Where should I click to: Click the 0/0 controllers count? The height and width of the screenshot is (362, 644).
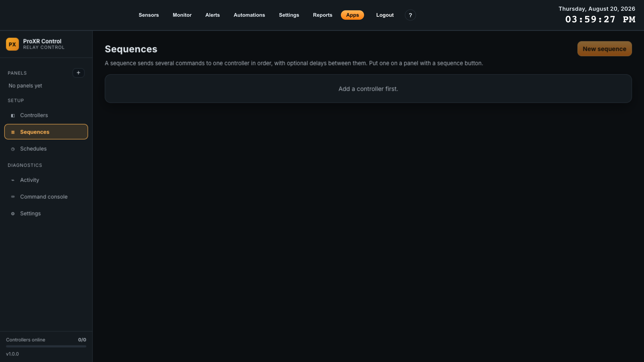[x=82, y=340]
